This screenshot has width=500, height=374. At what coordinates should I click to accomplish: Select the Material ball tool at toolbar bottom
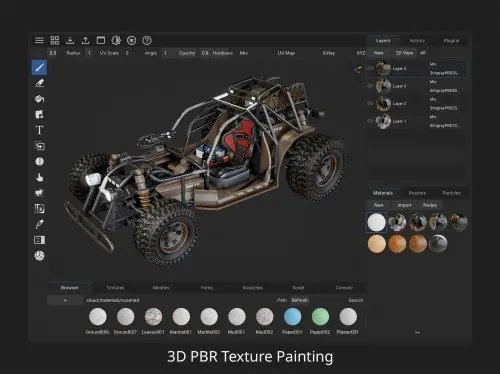click(39, 256)
